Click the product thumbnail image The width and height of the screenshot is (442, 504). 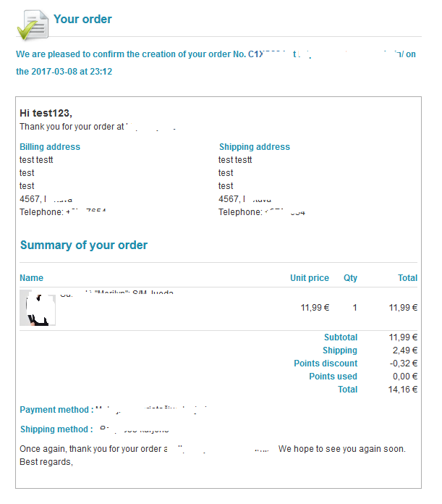[x=38, y=308]
